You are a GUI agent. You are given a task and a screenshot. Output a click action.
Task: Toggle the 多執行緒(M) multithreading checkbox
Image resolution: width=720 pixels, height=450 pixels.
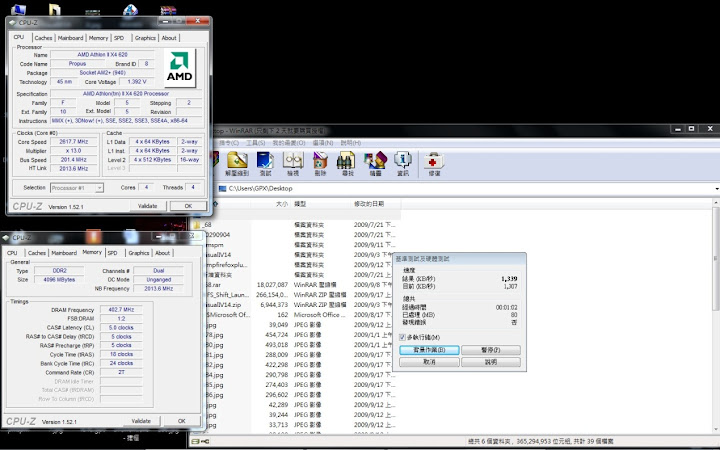403,337
